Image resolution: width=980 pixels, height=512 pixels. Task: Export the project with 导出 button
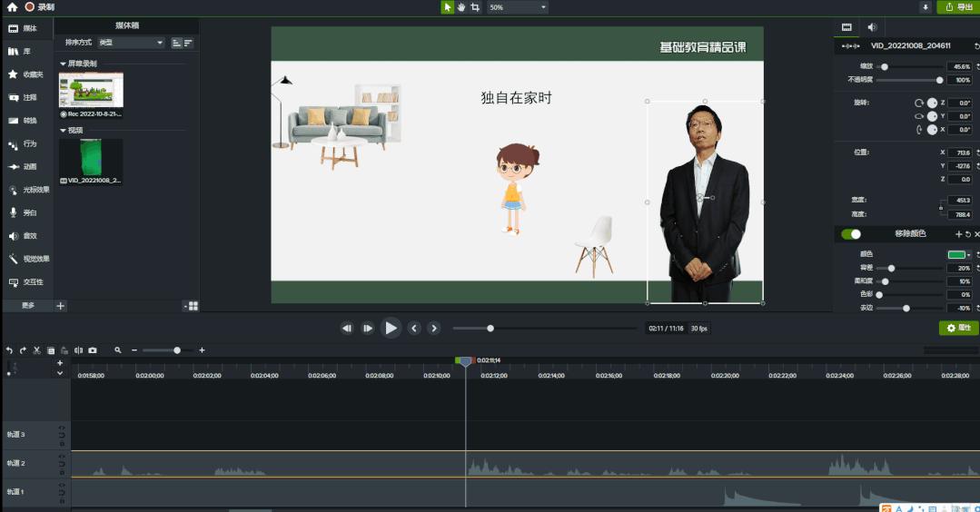click(x=958, y=7)
